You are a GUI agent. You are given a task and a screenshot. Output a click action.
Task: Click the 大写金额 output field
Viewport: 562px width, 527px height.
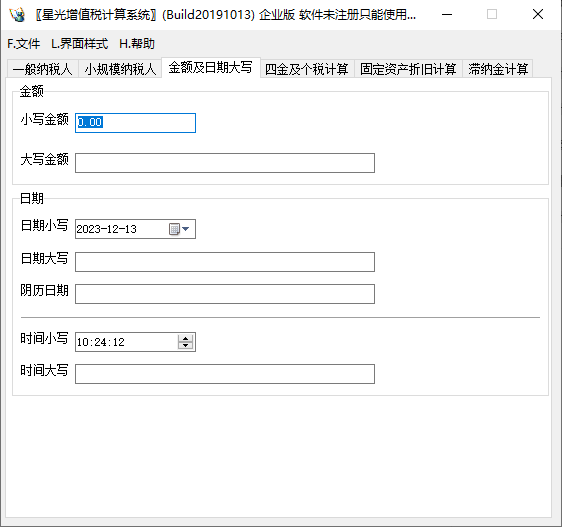[225, 163]
